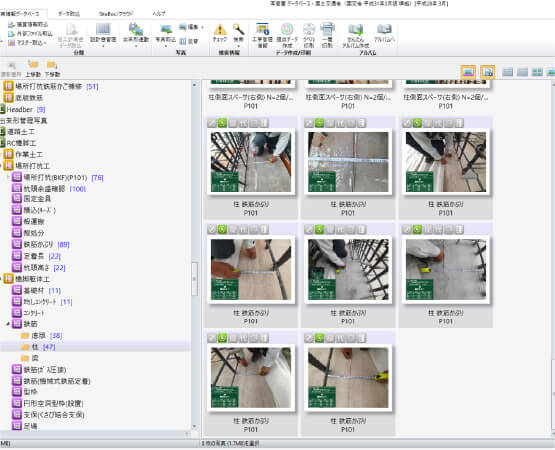Toggle the highlighted thumbnail image display button

[468, 72]
